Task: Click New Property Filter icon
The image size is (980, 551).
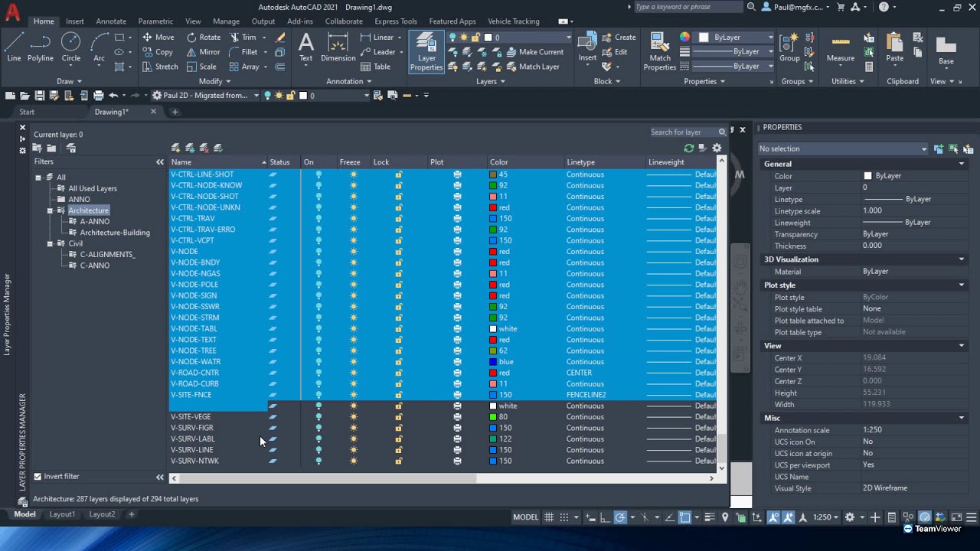Action: (37, 148)
